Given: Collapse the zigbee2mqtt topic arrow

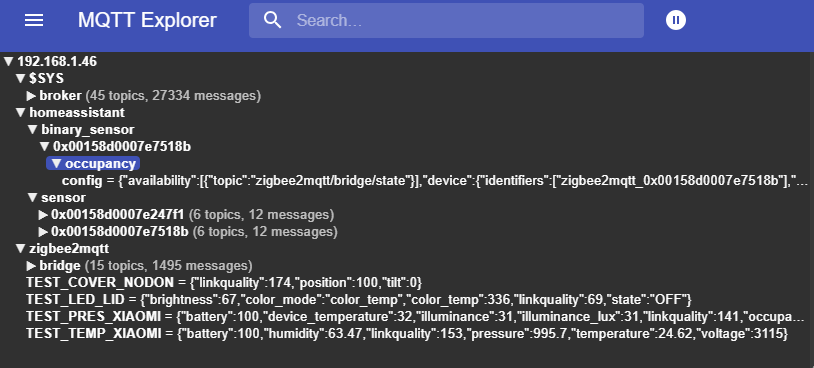Looking at the screenshot, I should 20,249.
